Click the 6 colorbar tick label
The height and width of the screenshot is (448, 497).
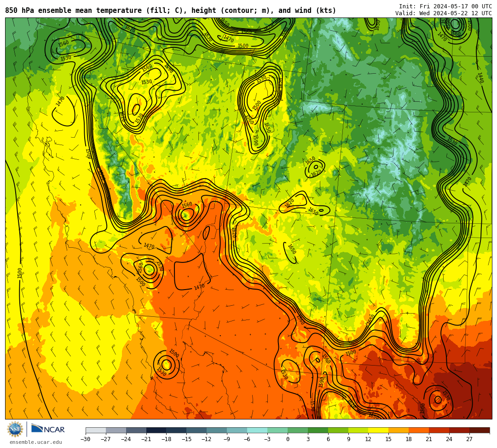(x=328, y=439)
